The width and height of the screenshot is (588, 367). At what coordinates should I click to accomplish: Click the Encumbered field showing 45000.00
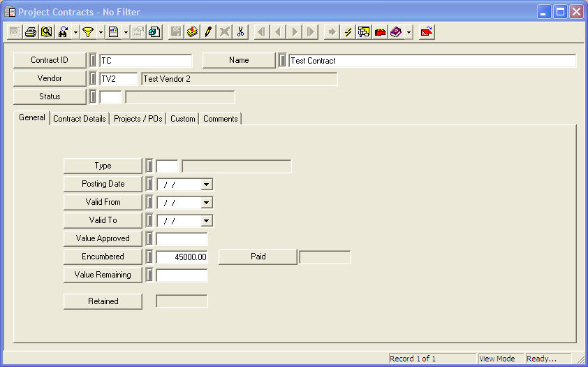(182, 257)
